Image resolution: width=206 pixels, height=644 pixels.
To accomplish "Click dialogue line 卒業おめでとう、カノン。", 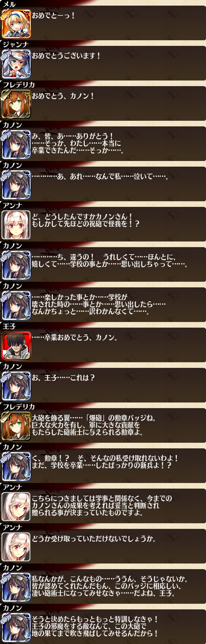I will point(74,337).
